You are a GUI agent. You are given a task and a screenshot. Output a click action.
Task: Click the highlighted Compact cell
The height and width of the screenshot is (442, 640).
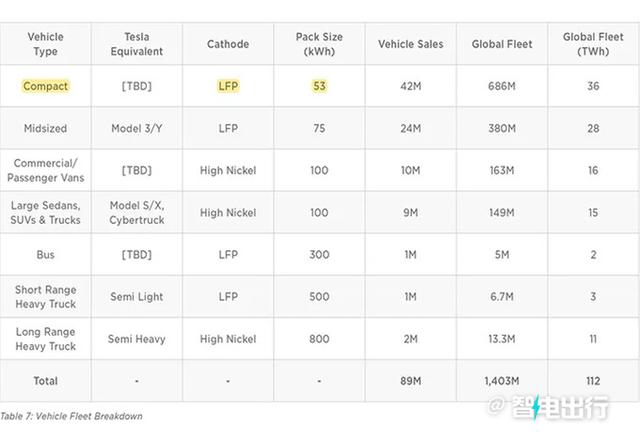click(45, 86)
